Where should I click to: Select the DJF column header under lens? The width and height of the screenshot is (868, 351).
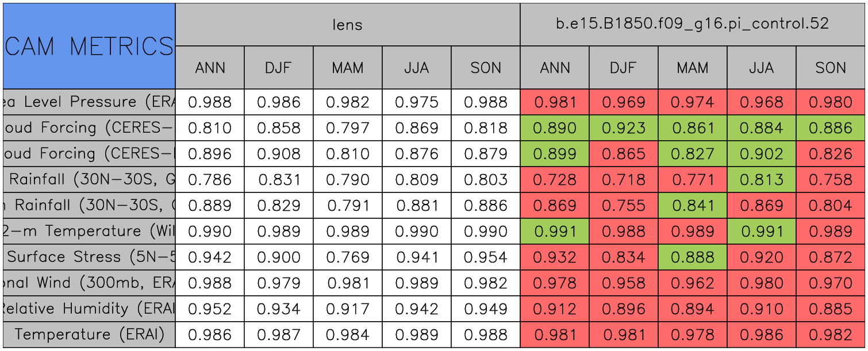(x=279, y=68)
